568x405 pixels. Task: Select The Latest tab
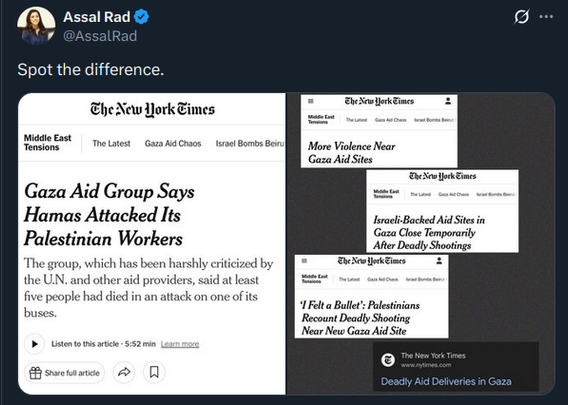[x=111, y=143]
